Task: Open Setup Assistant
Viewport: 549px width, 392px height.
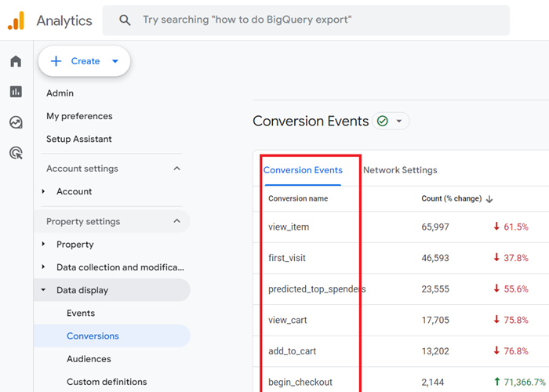Action: tap(79, 139)
